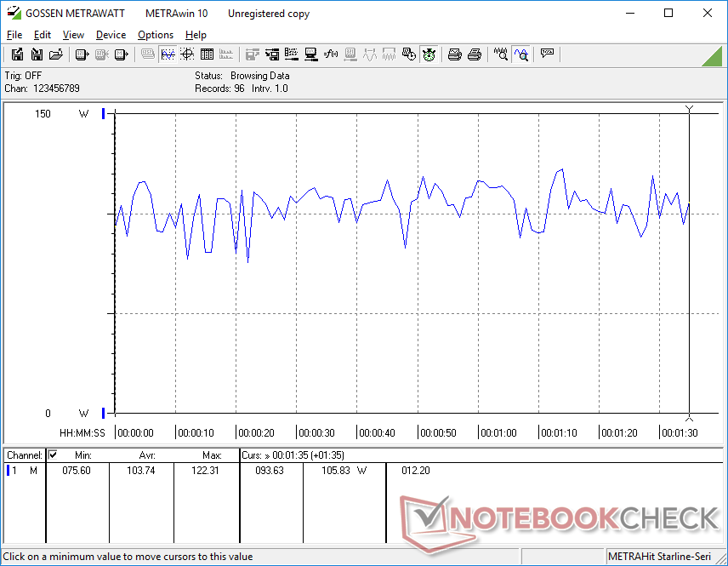728x566 pixels.
Task: Click the blue 150 W axis marker
Action: [x=104, y=113]
